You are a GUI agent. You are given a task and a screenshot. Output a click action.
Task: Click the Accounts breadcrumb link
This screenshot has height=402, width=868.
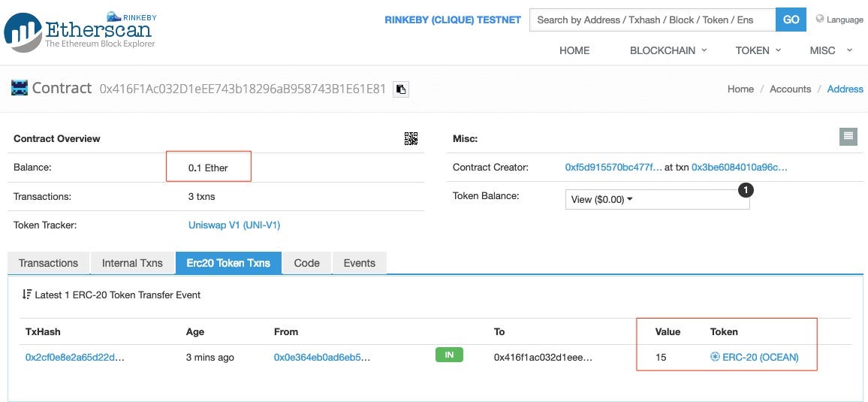790,89
